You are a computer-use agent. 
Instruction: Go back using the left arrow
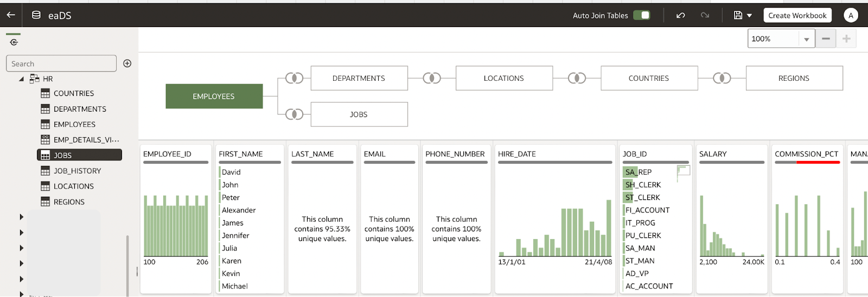pos(11,15)
